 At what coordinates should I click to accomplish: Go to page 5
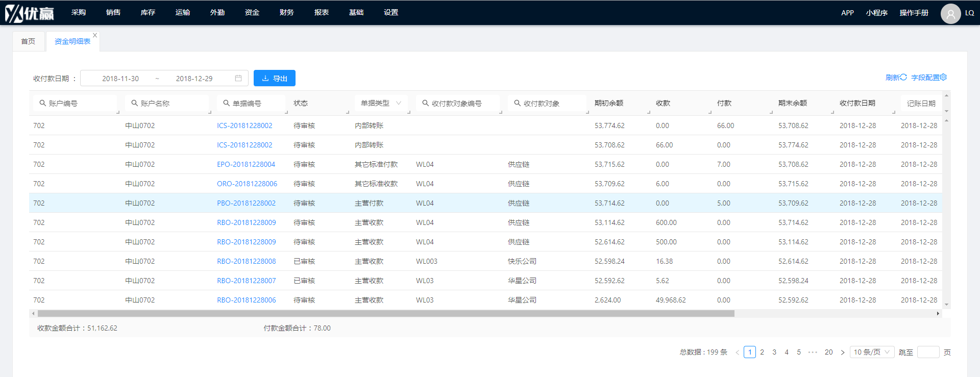pos(799,352)
